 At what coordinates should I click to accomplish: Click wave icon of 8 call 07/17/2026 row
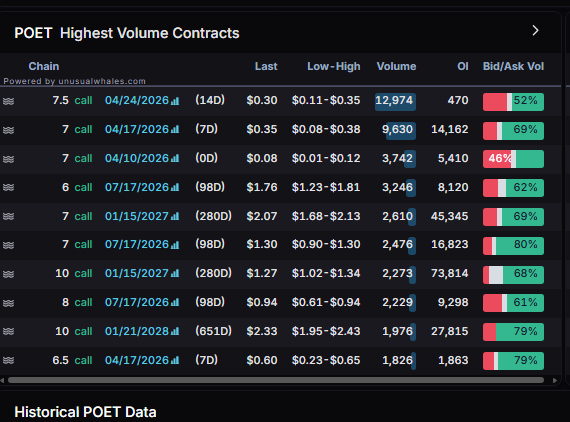tap(8, 303)
